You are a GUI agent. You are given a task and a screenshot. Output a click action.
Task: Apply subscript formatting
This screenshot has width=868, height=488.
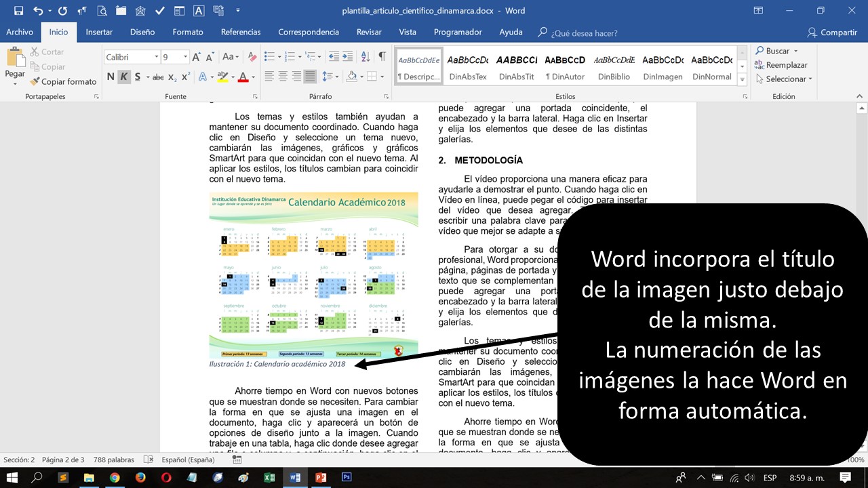[172, 77]
